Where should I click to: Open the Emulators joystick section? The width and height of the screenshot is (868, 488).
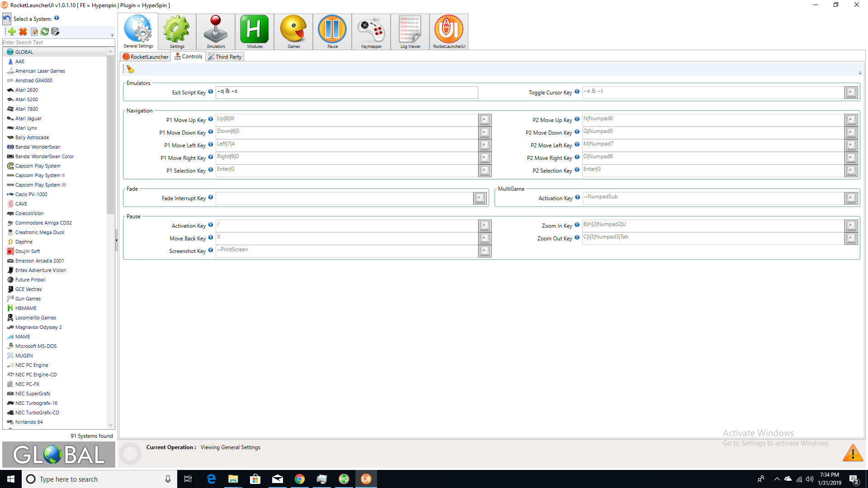click(216, 31)
